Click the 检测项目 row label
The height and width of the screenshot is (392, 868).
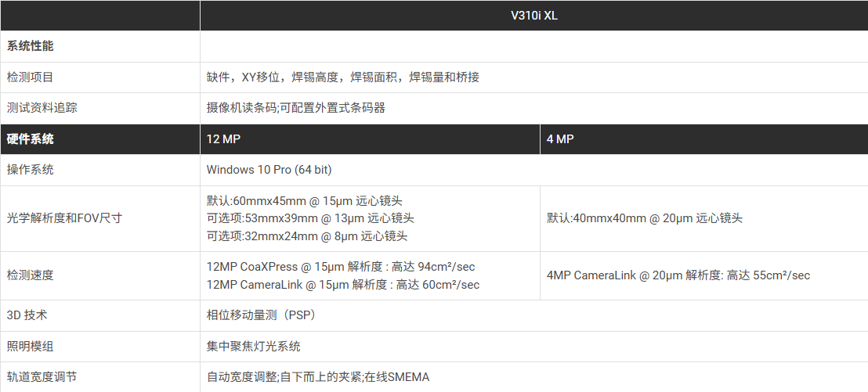31,77
